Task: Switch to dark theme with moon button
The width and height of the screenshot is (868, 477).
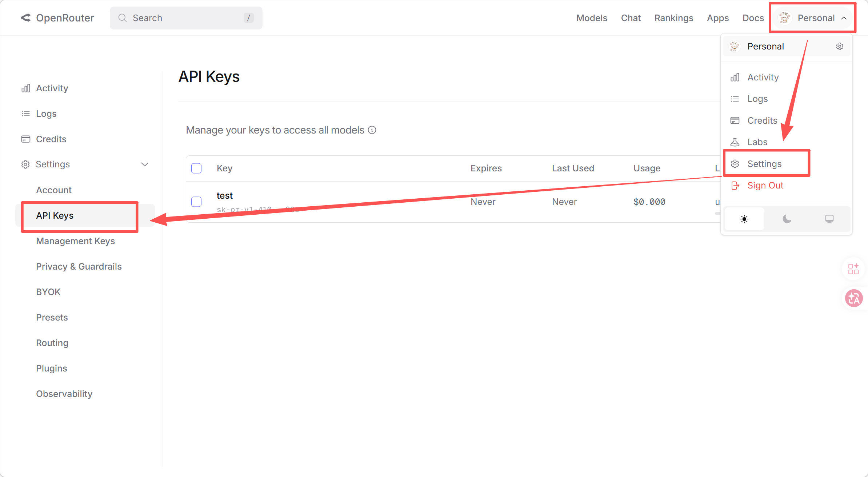Action: click(x=787, y=219)
